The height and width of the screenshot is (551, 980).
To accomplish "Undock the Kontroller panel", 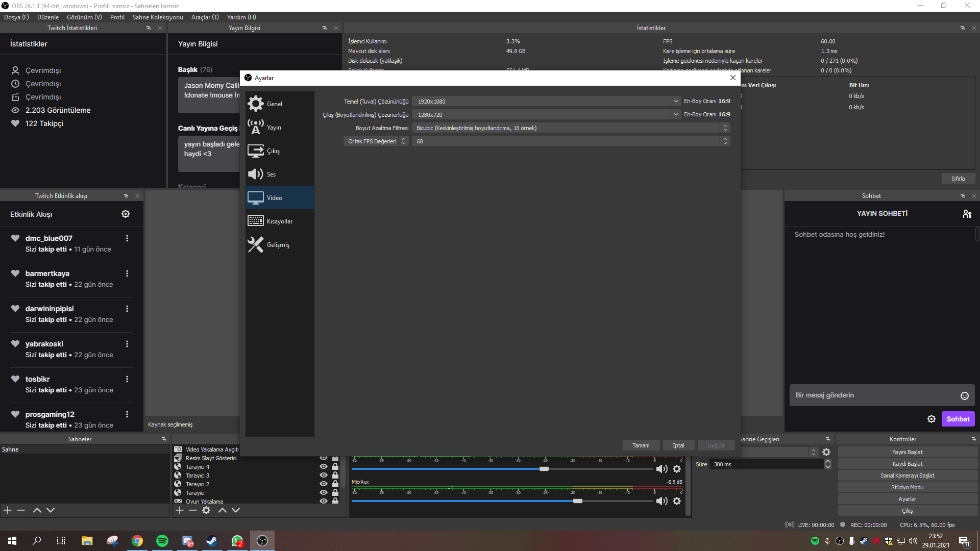I will [973, 439].
